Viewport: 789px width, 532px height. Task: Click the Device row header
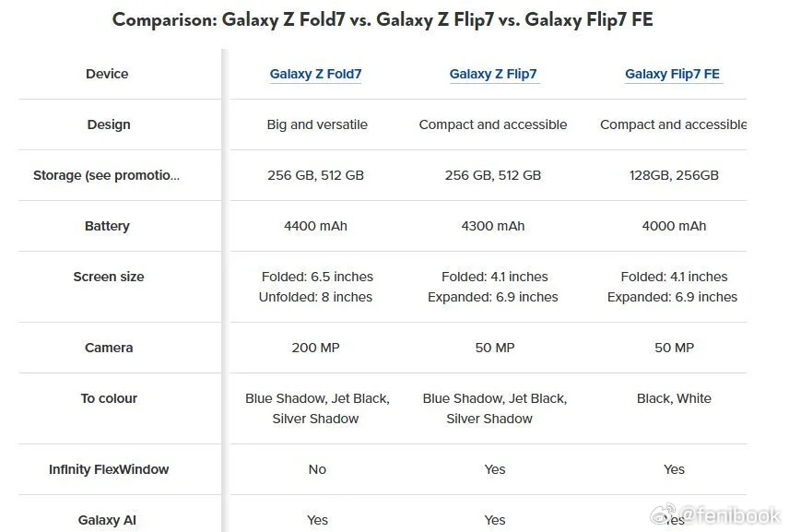[x=107, y=74]
